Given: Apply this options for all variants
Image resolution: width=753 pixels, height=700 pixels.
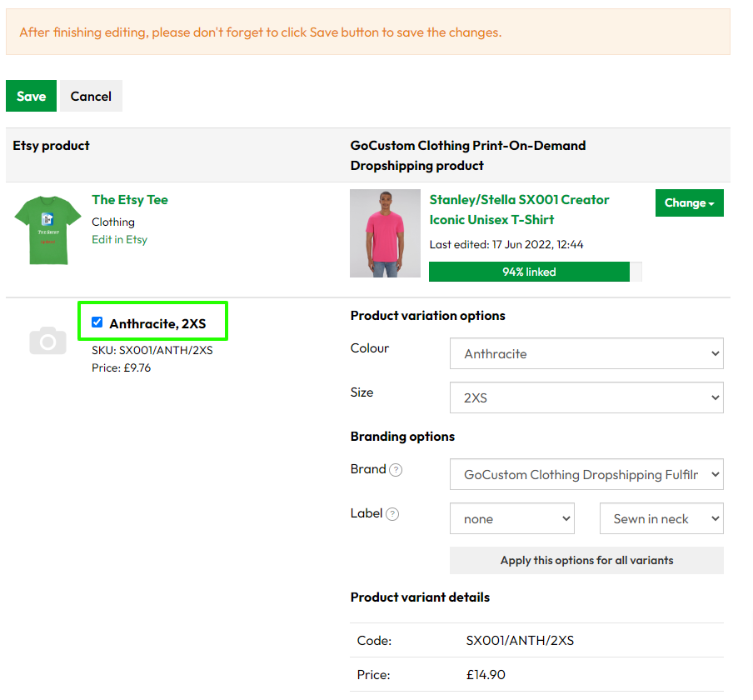Looking at the screenshot, I should point(586,560).
